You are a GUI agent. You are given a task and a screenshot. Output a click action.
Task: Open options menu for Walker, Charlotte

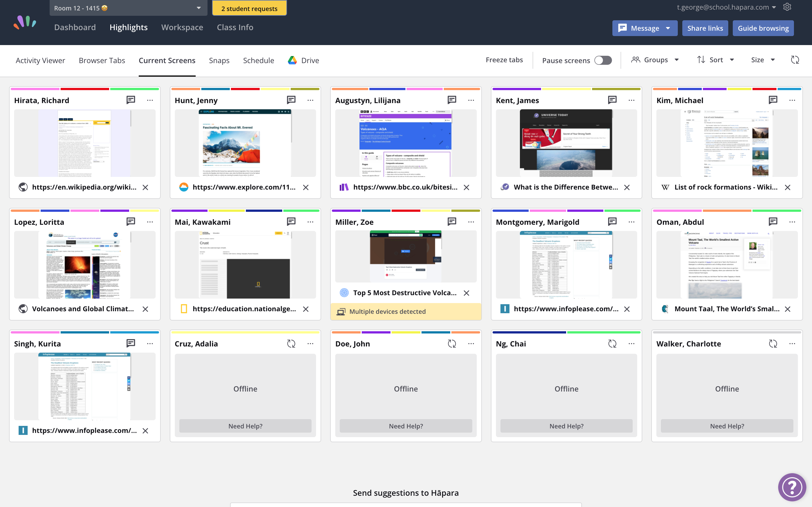point(793,343)
